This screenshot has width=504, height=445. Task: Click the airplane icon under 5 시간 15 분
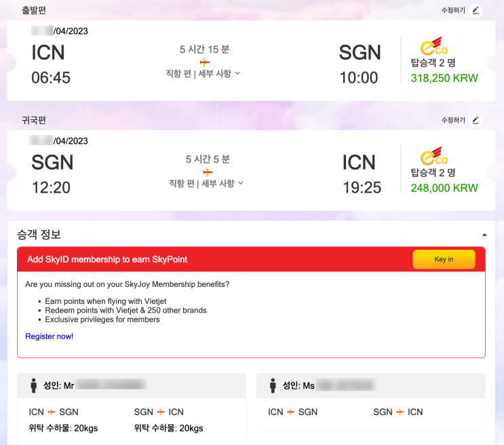[204, 62]
